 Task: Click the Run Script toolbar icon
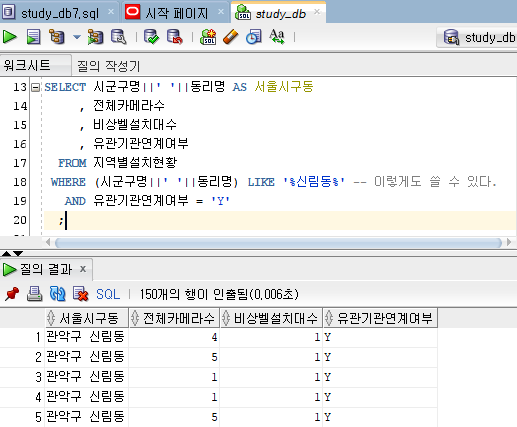[x=33, y=37]
